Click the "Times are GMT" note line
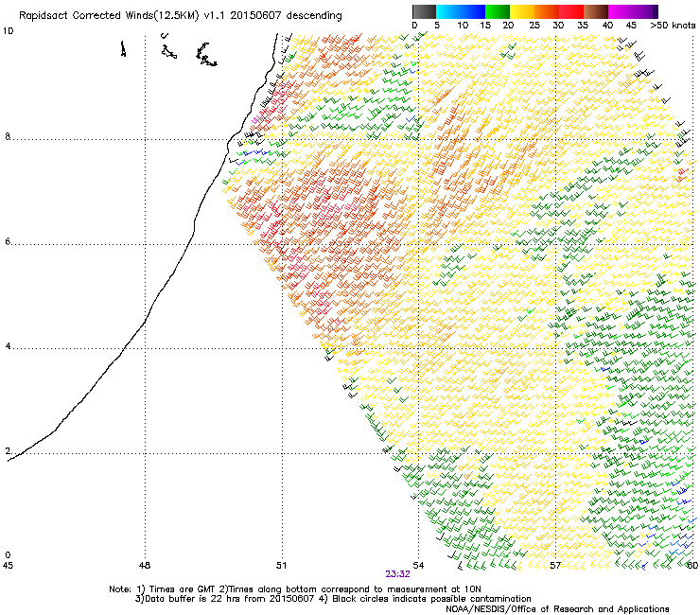The image size is (700, 615). (295, 589)
